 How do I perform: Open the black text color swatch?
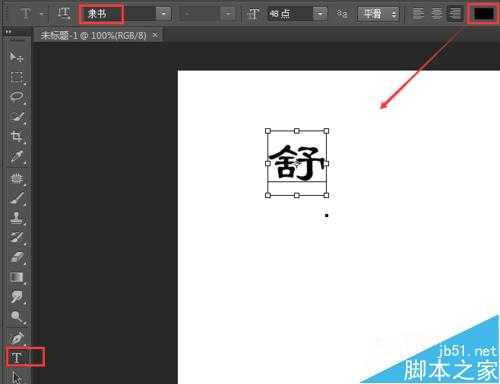tap(484, 14)
